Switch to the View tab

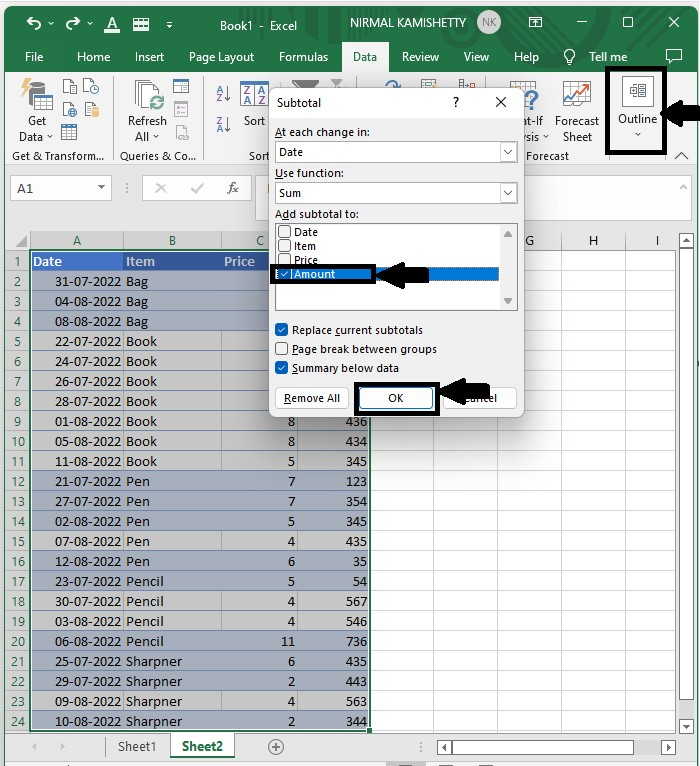click(x=476, y=57)
